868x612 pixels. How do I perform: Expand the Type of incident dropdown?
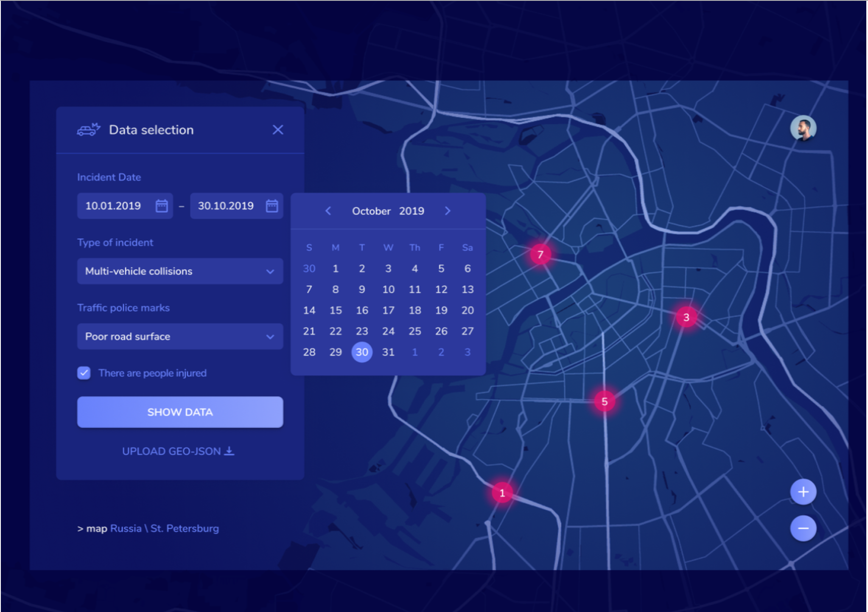180,271
